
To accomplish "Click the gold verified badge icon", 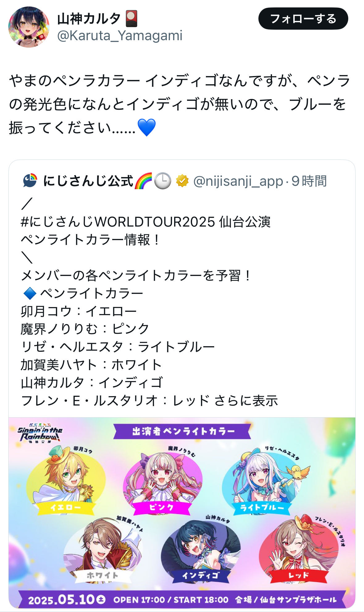I will point(182,181).
